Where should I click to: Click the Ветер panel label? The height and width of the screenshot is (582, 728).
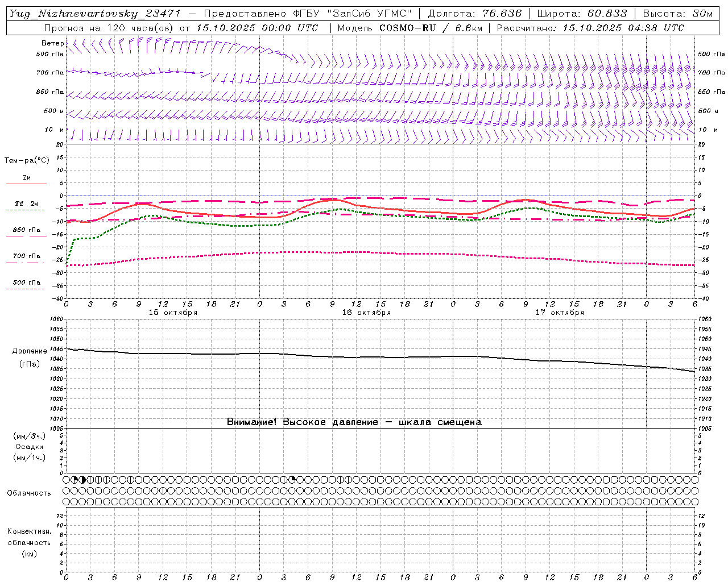pyautogui.click(x=52, y=43)
